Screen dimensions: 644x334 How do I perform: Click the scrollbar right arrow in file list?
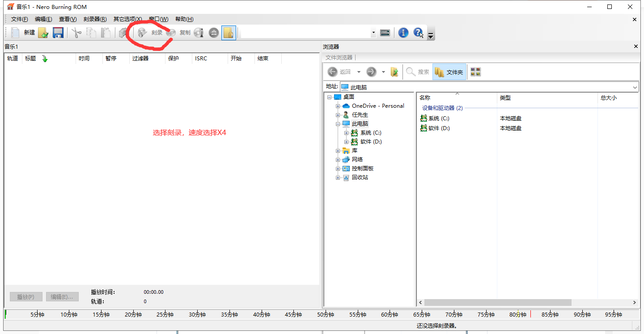click(x=635, y=303)
